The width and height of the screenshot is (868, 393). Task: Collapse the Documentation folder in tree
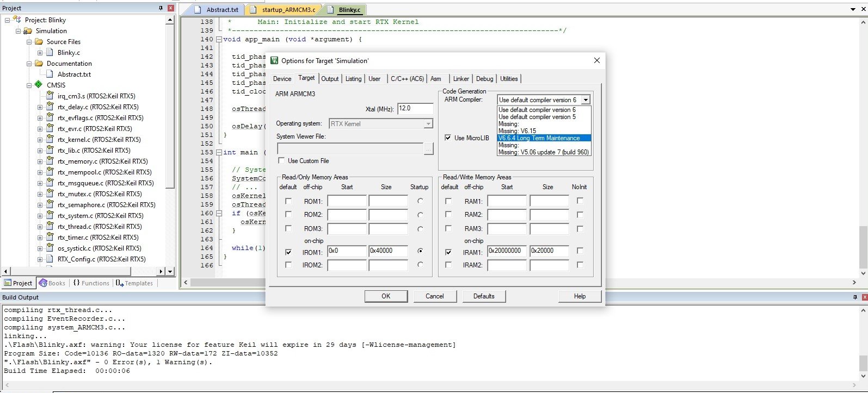tap(29, 64)
